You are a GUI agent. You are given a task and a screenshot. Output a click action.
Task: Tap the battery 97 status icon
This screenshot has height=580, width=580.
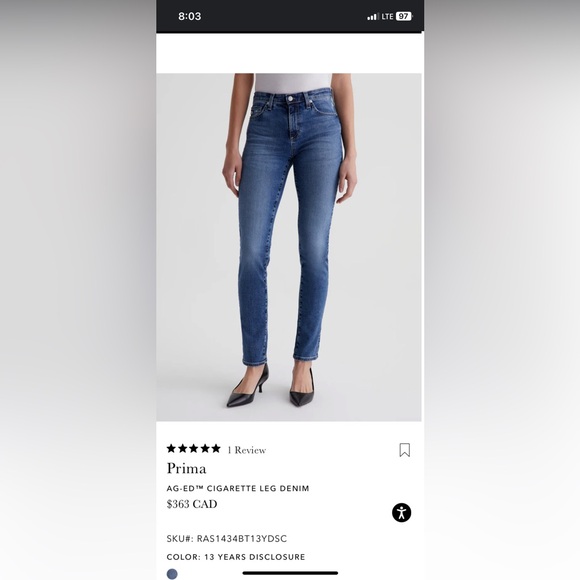[404, 16]
